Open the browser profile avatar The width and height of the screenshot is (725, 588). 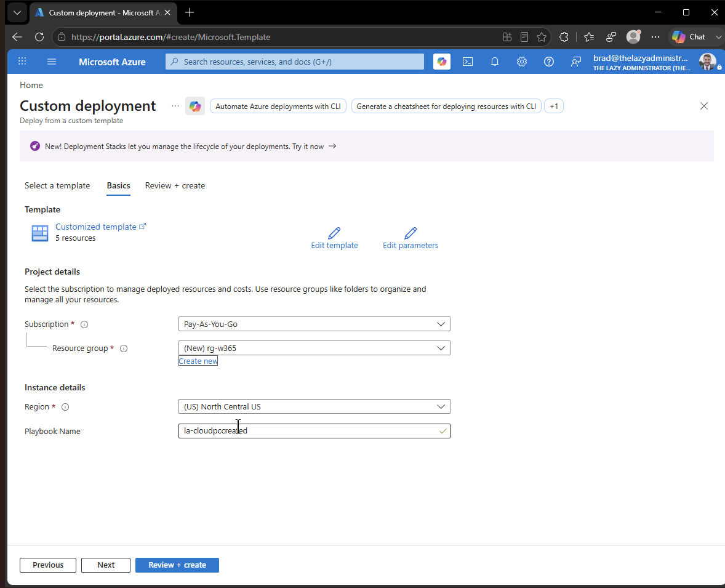tap(633, 36)
